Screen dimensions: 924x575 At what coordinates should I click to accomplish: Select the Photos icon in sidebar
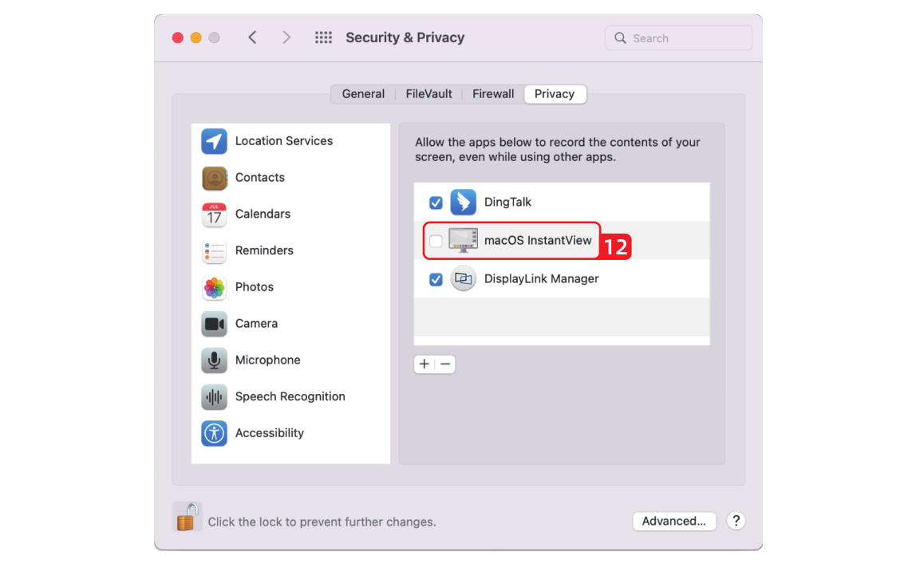point(214,287)
